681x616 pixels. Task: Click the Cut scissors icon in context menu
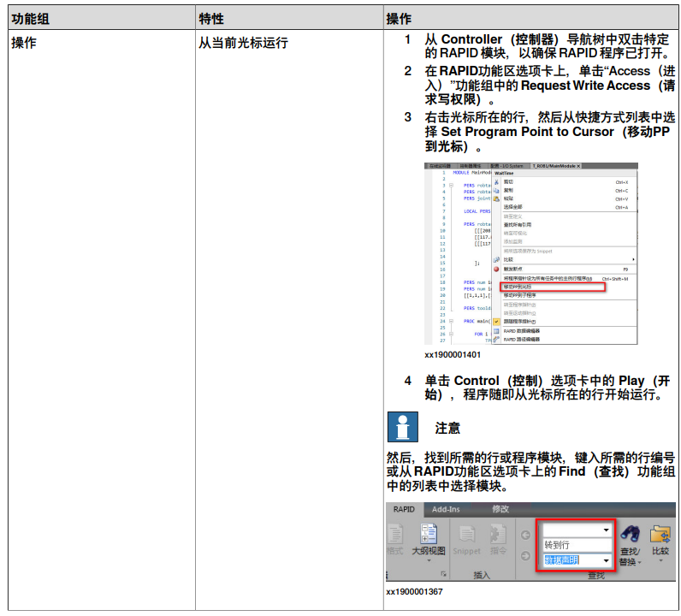coord(496,182)
